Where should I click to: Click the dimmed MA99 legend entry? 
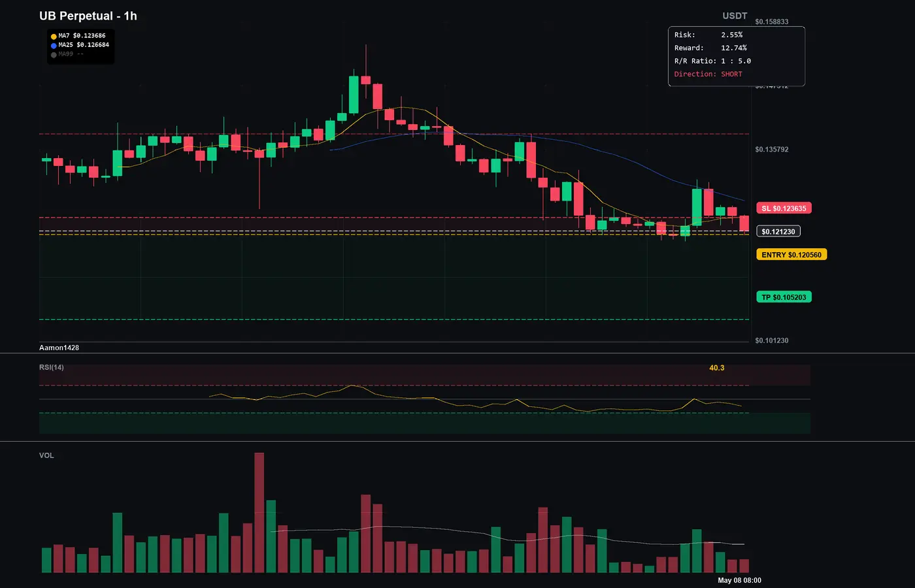(71, 54)
